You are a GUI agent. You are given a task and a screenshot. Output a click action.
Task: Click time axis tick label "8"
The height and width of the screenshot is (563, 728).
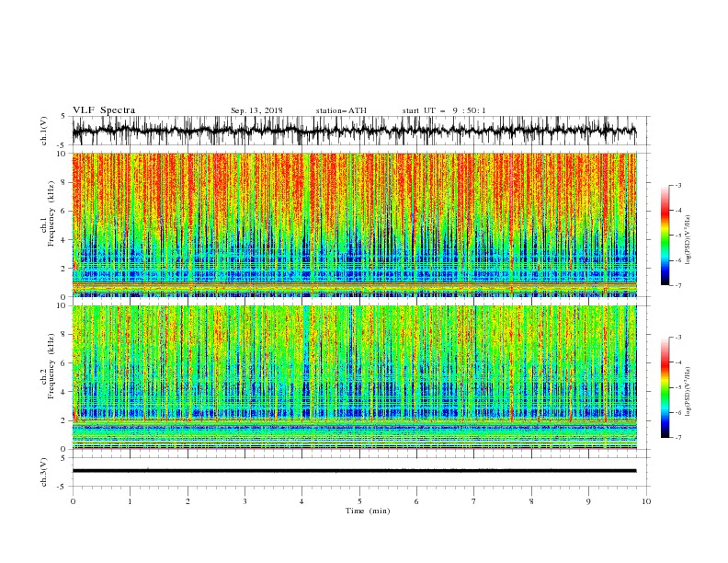coord(531,501)
